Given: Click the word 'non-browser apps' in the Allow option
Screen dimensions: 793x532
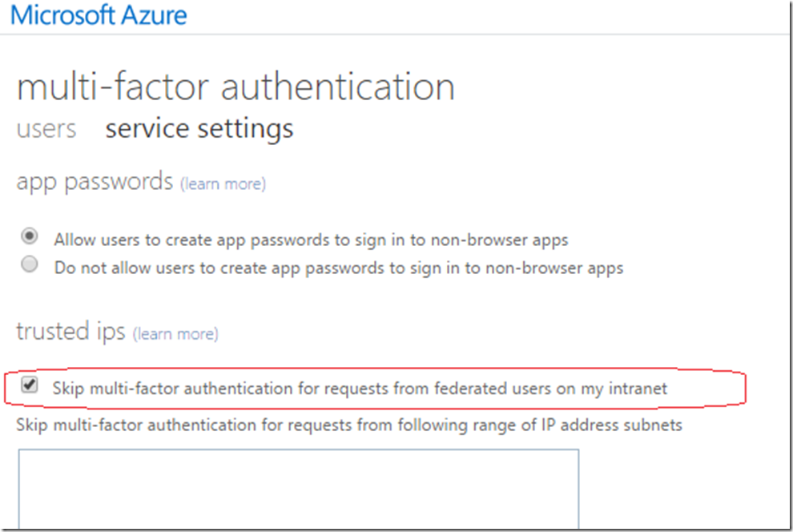Looking at the screenshot, I should click(x=500, y=240).
